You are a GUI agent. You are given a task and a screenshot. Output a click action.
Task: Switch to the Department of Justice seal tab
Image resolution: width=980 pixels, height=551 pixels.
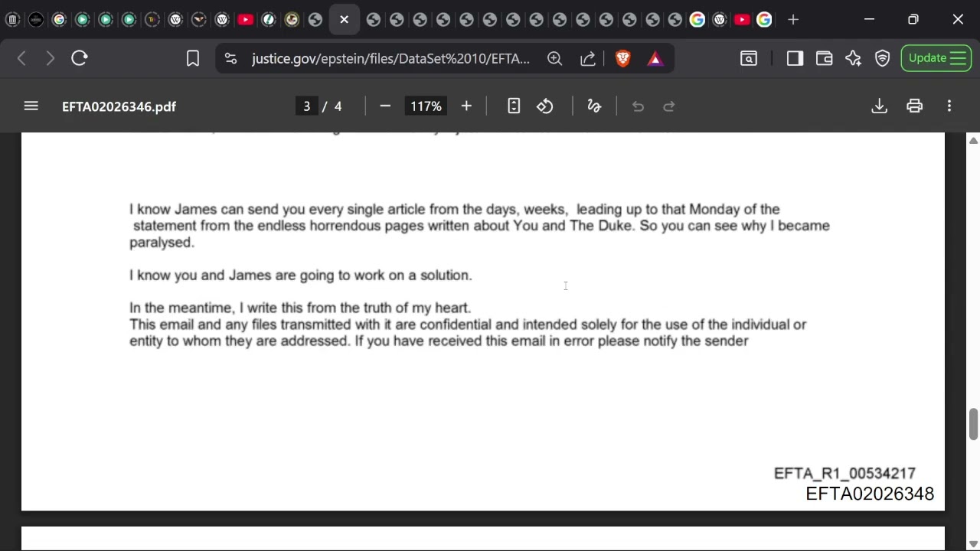click(x=292, y=20)
